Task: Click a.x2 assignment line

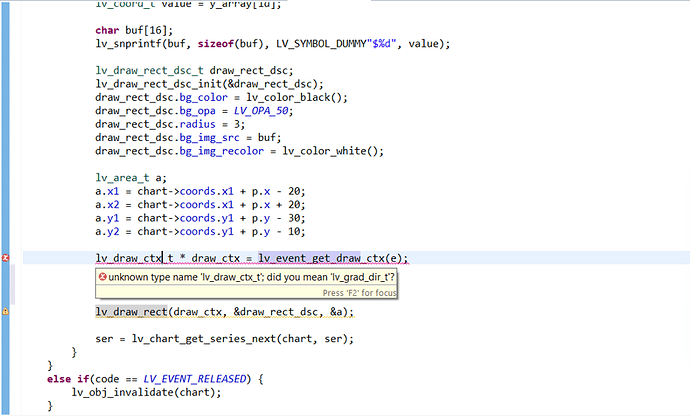Action: [x=200, y=205]
